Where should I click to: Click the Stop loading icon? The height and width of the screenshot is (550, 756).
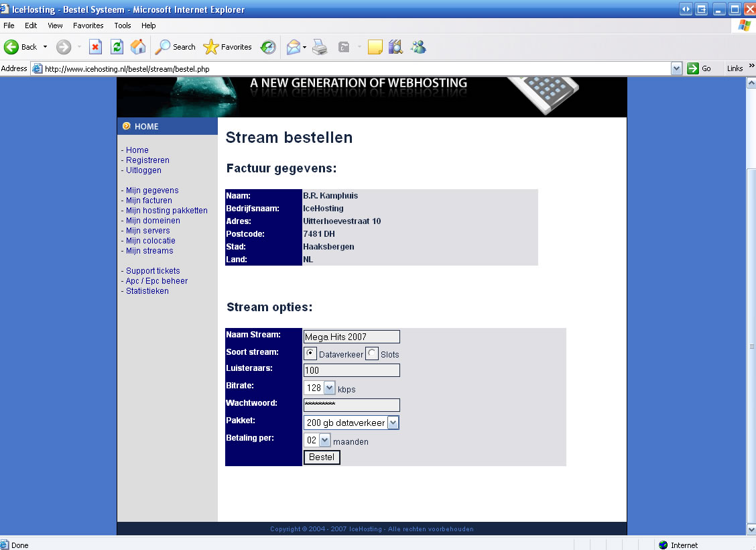coord(95,47)
